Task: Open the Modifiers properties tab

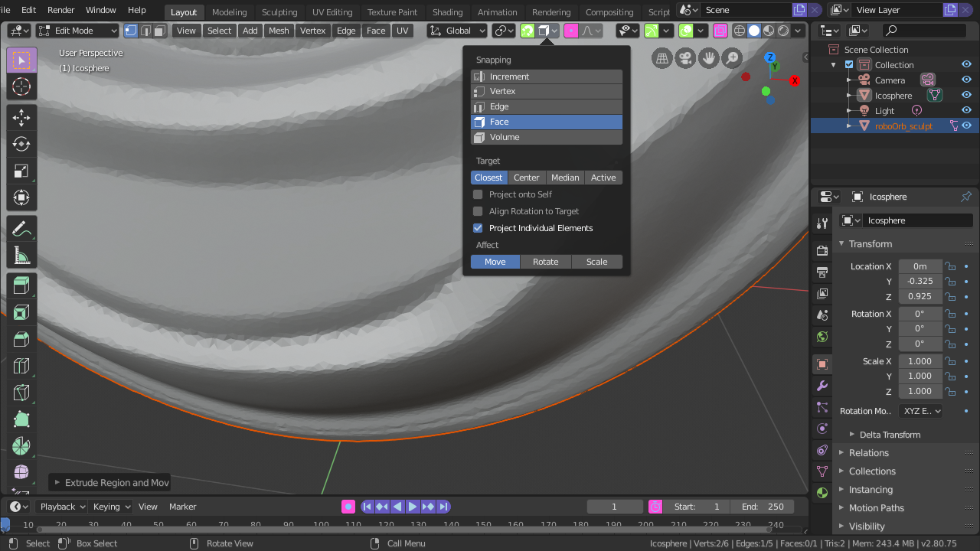Action: (822, 386)
